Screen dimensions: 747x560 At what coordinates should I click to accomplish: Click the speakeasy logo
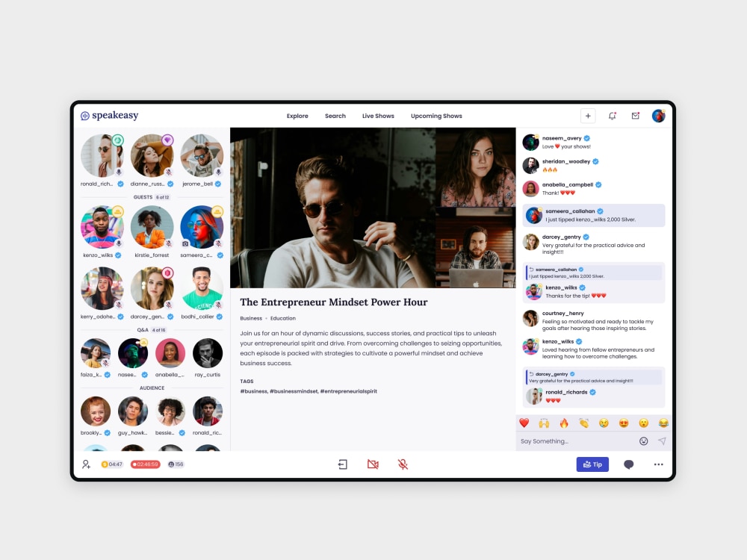point(110,116)
